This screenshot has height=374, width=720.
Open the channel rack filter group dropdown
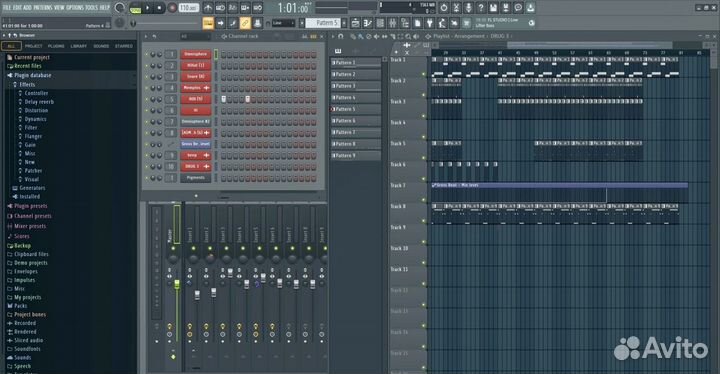click(195, 36)
